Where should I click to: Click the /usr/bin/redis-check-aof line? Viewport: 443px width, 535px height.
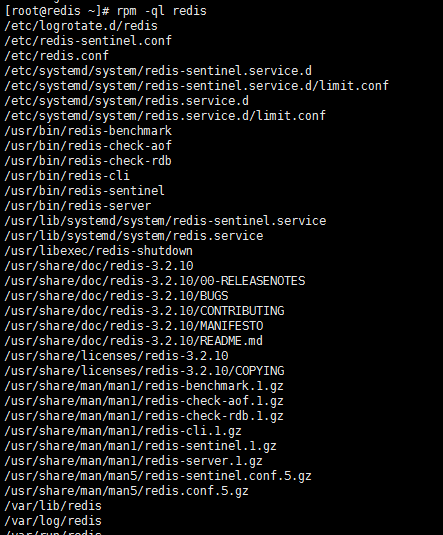pos(88,146)
